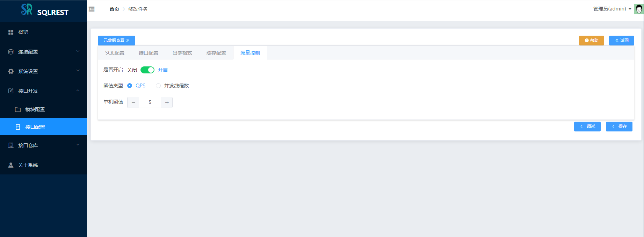Click the 开启 label beside switch
Image resolution: width=644 pixels, height=237 pixels.
point(163,70)
